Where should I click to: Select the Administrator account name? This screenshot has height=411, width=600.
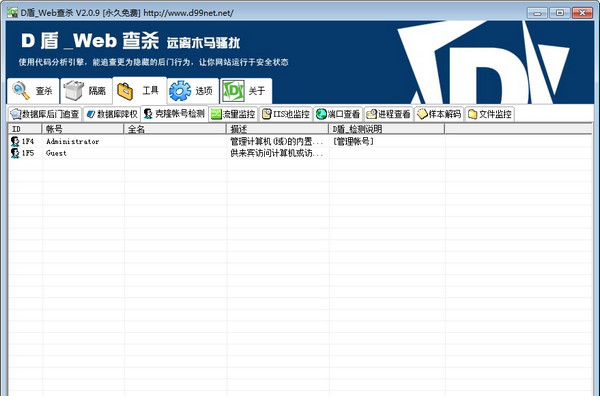[x=72, y=142]
